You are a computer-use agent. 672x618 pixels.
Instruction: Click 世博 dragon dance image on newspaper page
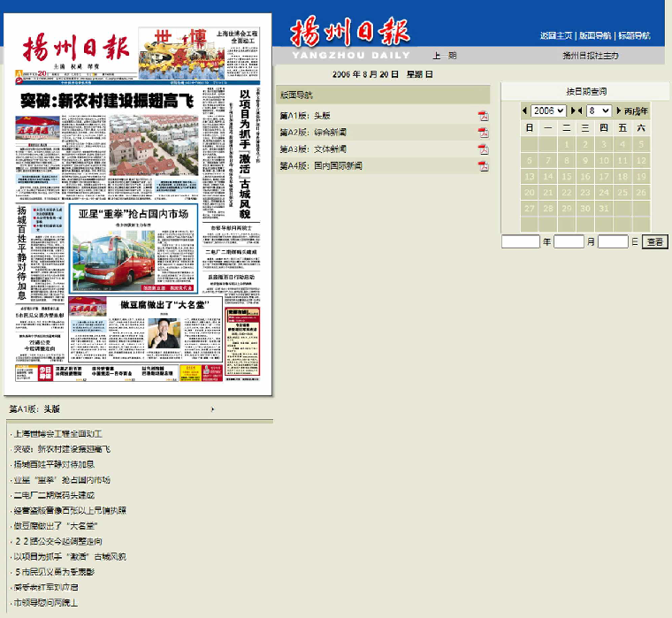182,54
